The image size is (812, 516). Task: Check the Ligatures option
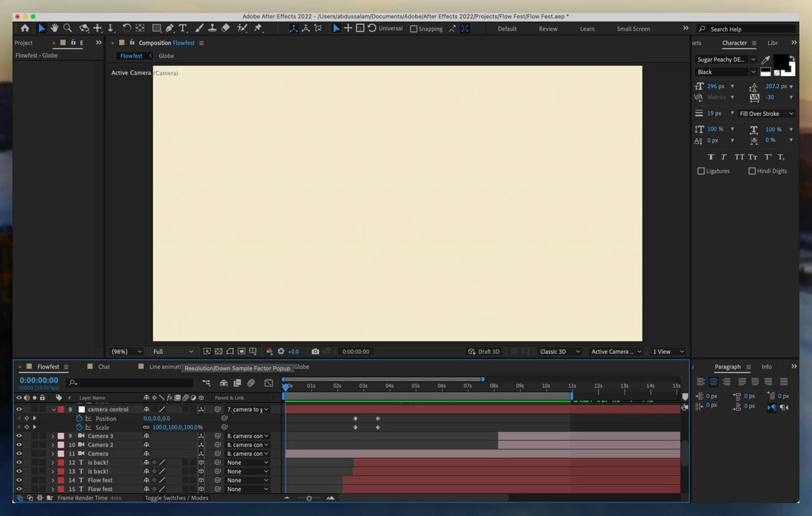click(701, 171)
